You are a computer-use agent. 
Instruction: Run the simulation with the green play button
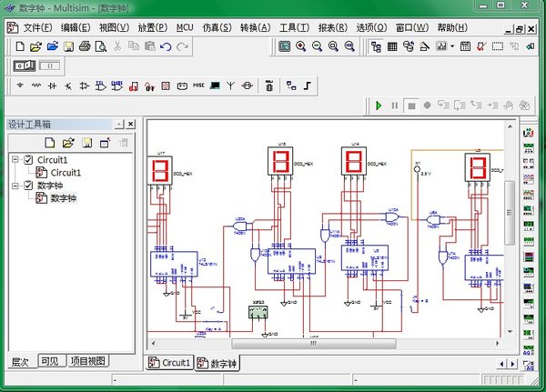coord(379,106)
